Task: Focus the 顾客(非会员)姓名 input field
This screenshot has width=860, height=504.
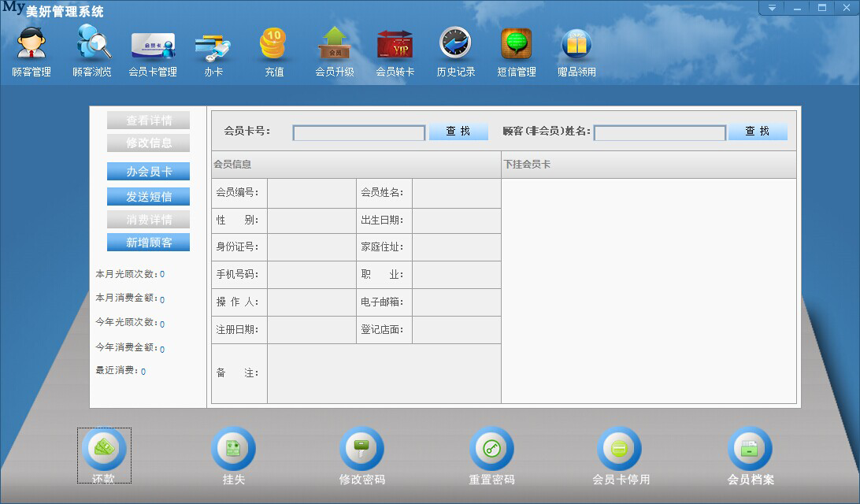Action: 660,133
